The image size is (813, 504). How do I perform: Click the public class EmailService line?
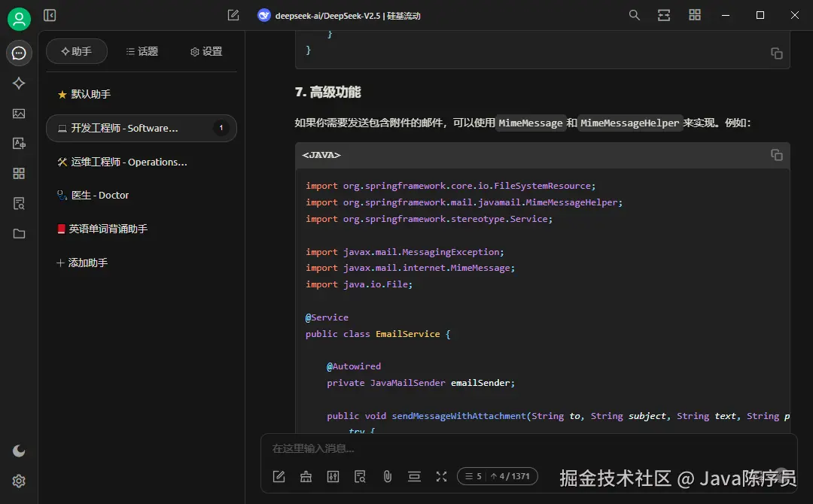pyautogui.click(x=378, y=334)
